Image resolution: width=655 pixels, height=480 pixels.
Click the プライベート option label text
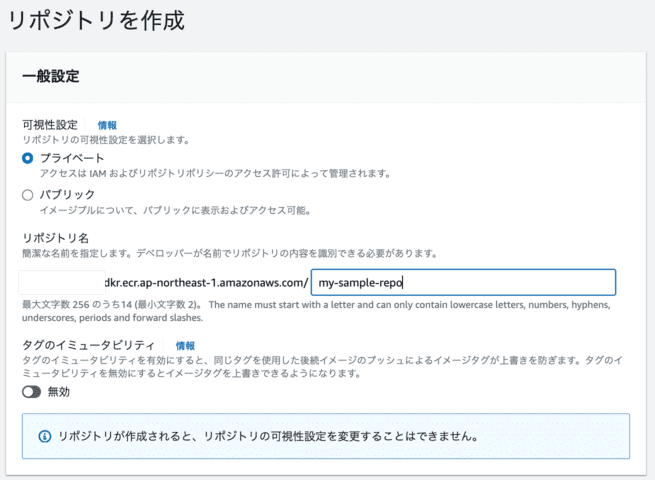pos(71,158)
